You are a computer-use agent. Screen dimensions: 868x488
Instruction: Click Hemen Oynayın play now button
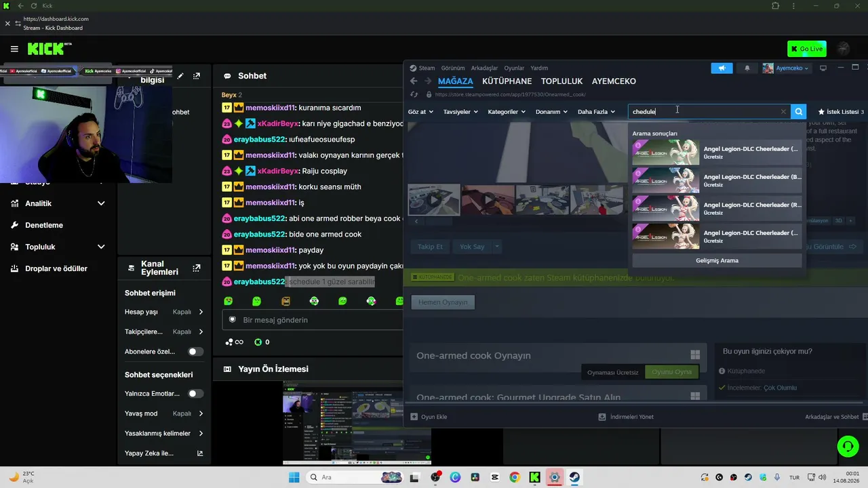pos(443,302)
